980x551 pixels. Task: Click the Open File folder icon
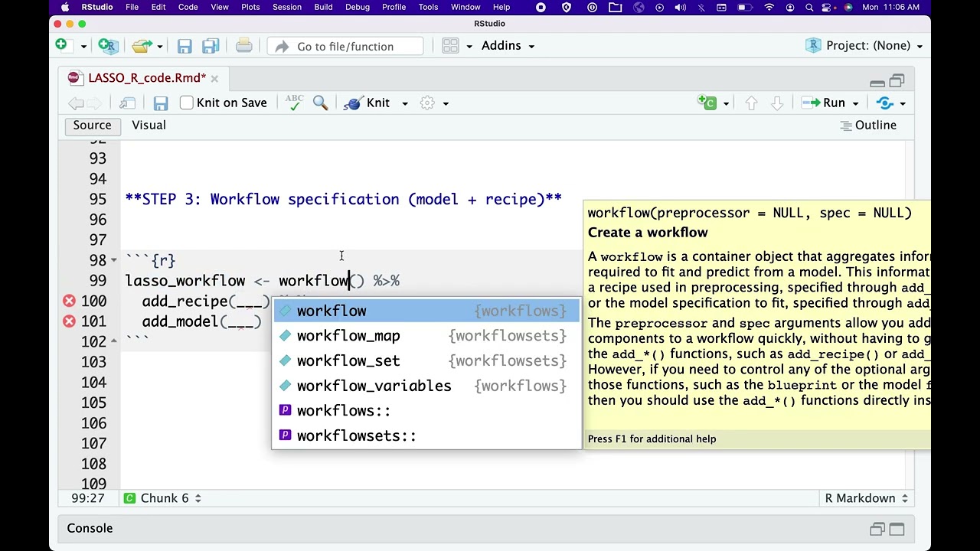click(x=141, y=46)
